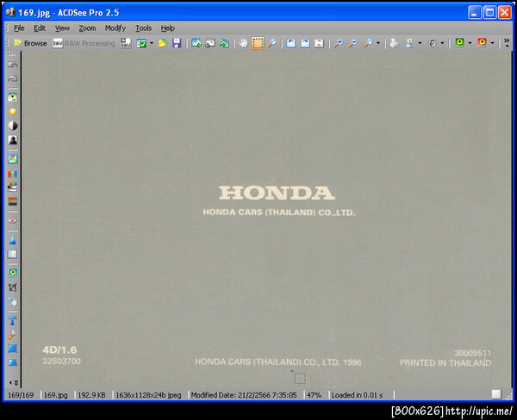
Task: Click 192.9 KB file size in status bar
Action: coord(91,395)
